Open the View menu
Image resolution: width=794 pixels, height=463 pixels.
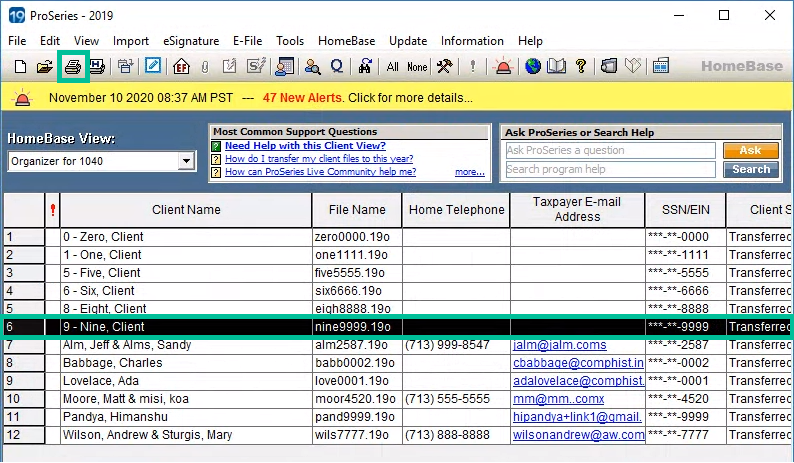point(86,41)
